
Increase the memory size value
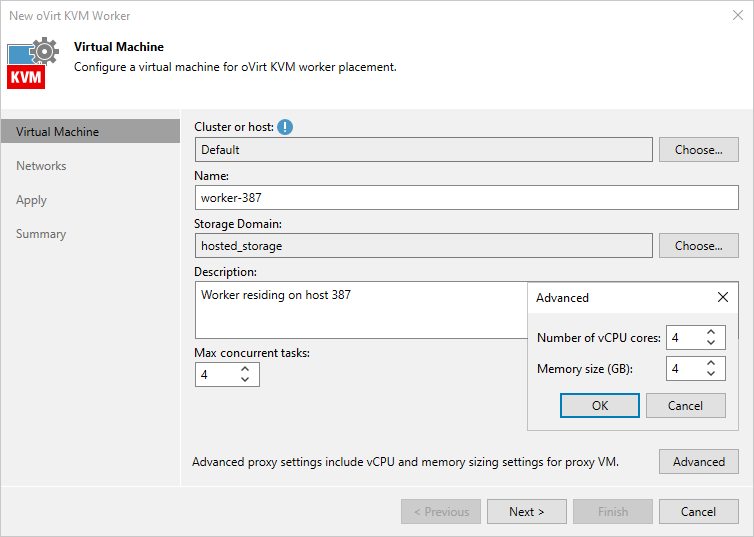pos(710,364)
